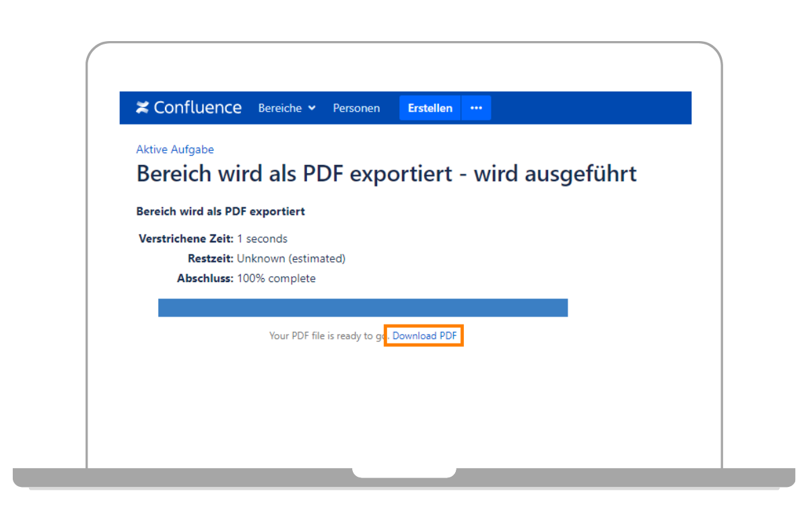This screenshot has width=808, height=532.
Task: Click the main page heading about PDF export
Action: (386, 174)
